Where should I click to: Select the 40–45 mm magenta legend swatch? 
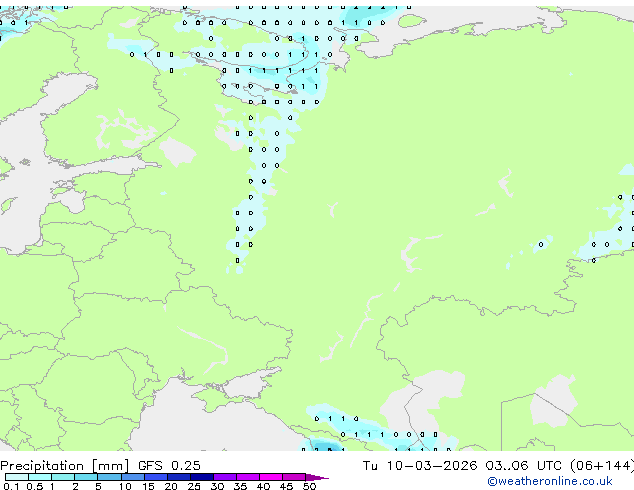[271, 477]
